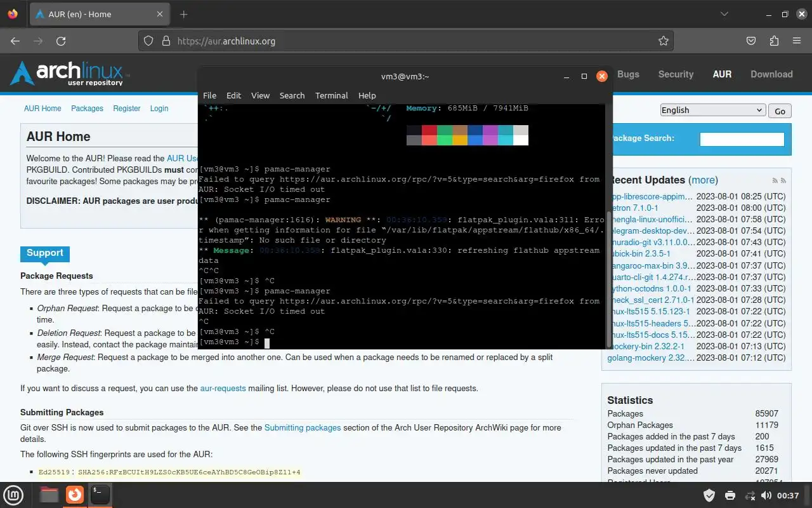Open the second Recent Updates RSS feed icon
Viewport: 812px width, 508px height.
click(783, 181)
